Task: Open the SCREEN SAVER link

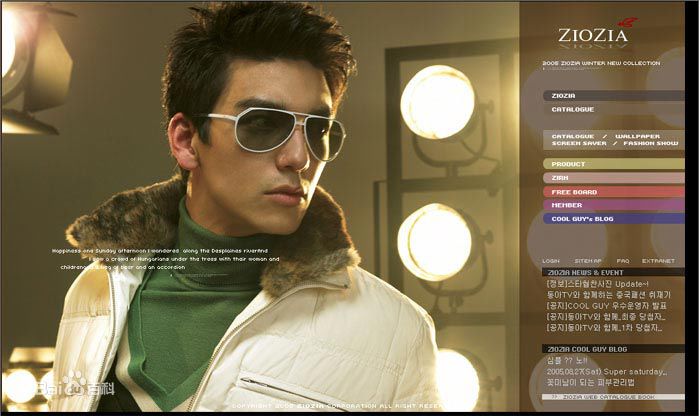Action: click(x=575, y=143)
